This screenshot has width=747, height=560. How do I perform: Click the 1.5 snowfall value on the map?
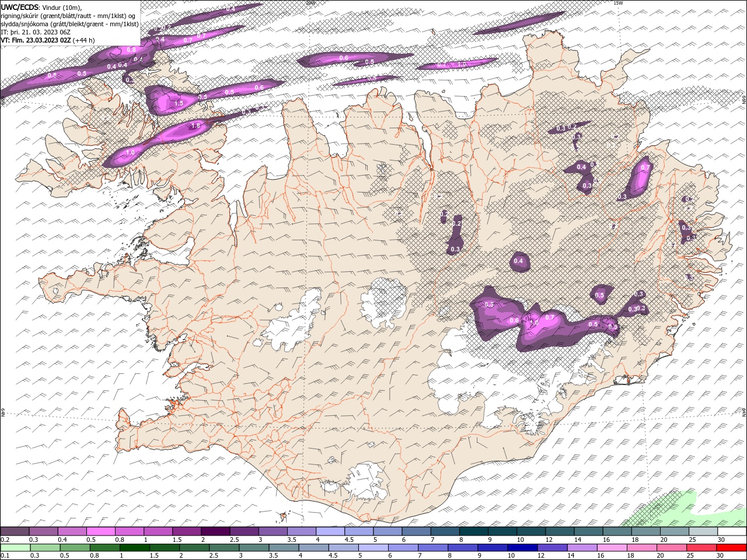point(179,103)
